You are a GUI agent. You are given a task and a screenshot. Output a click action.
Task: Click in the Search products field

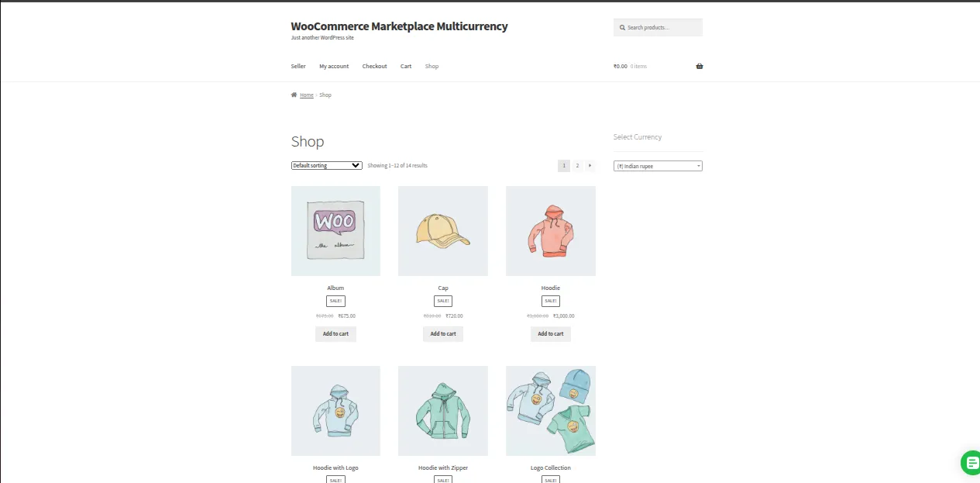(662, 28)
